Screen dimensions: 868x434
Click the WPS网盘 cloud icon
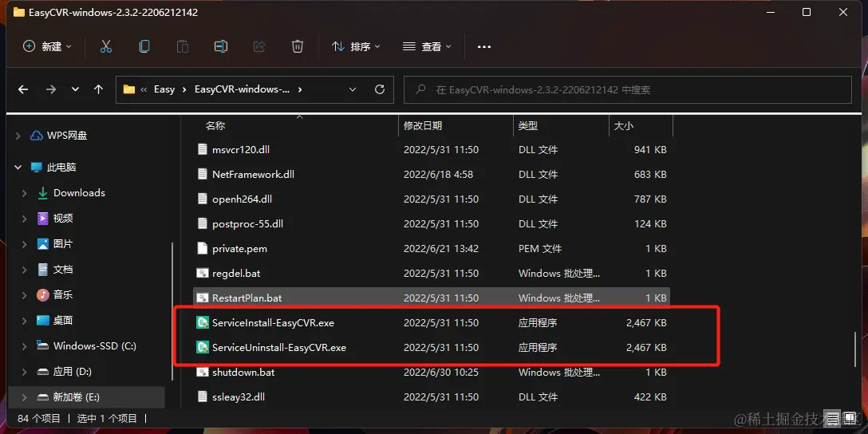[37, 136]
